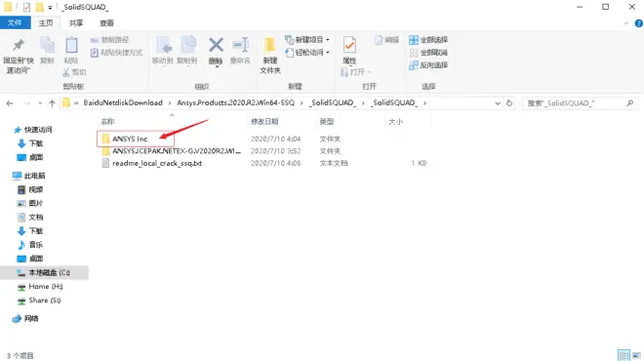Sort by Name column header
The width and height of the screenshot is (644, 361).
tap(107, 122)
